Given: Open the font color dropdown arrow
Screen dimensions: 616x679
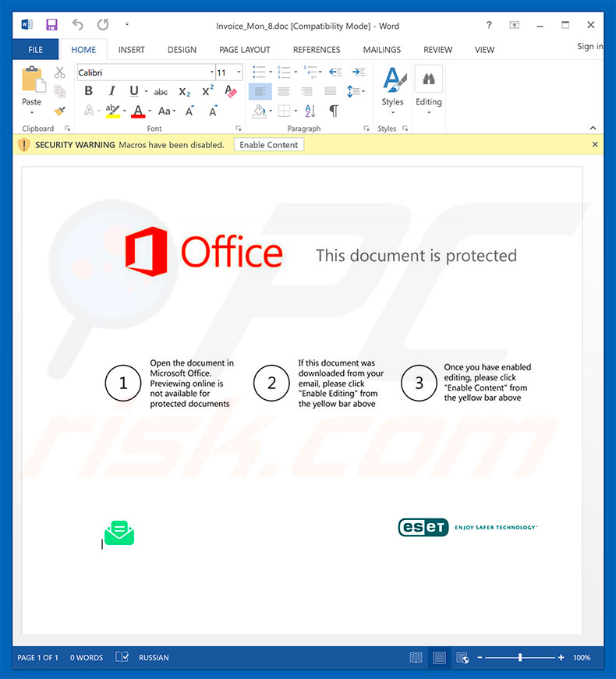Looking at the screenshot, I should (150, 111).
